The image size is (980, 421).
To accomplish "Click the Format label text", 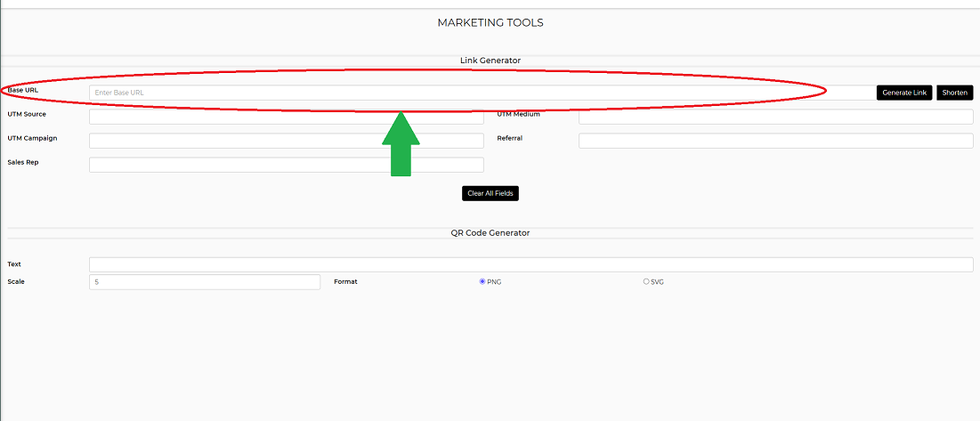I will 345,282.
